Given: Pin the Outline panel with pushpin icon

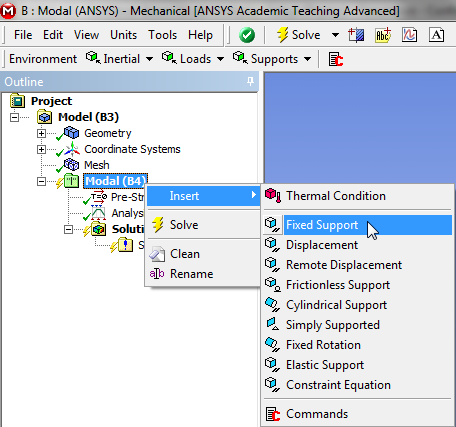Looking at the screenshot, I should (250, 81).
